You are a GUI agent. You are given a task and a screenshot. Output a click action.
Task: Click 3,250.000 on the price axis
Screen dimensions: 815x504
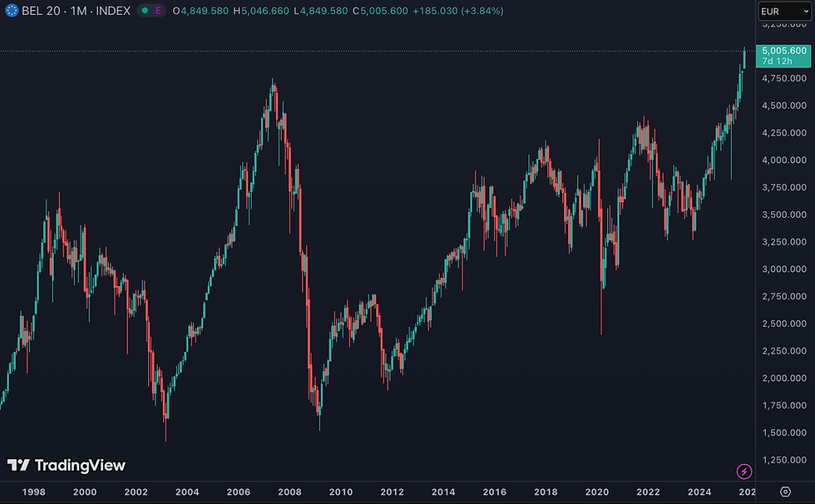pyautogui.click(x=783, y=242)
